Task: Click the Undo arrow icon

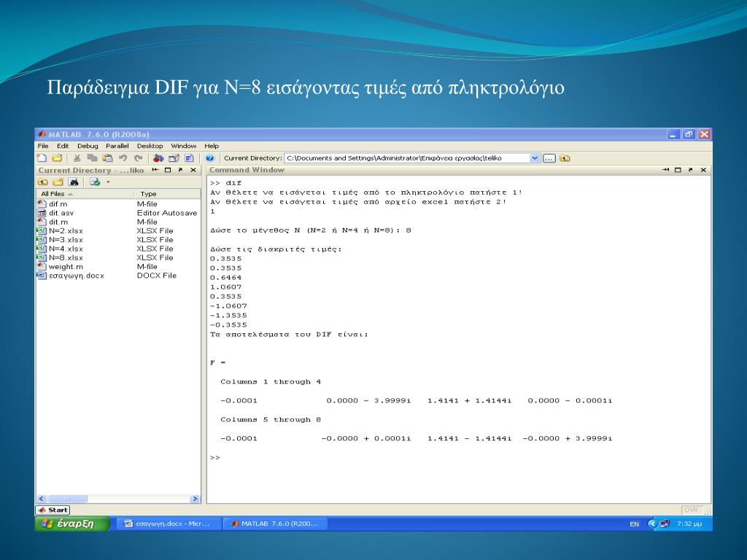Action: (x=123, y=158)
